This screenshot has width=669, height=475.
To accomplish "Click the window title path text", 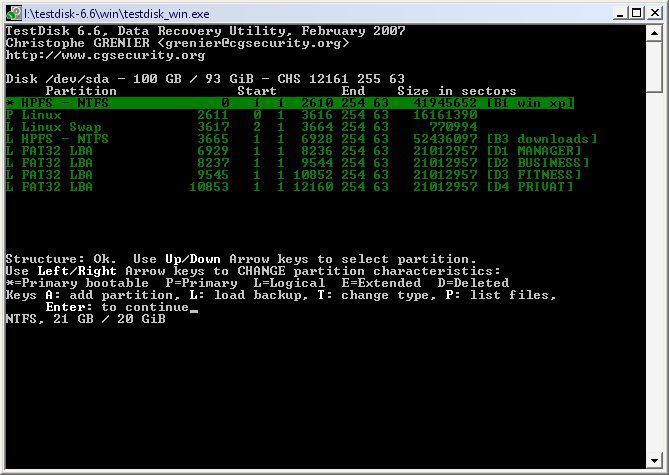I will click(117, 14).
